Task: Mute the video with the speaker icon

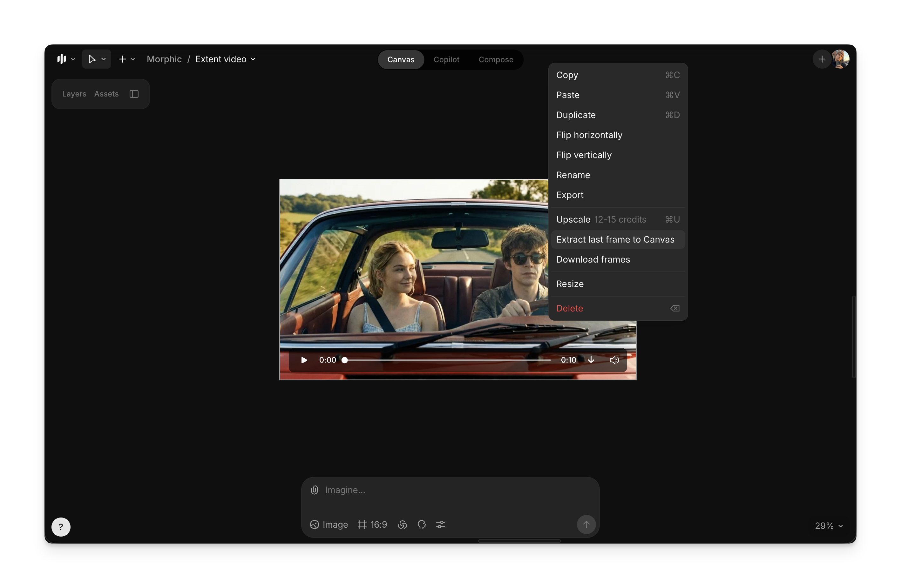Action: coord(614,360)
